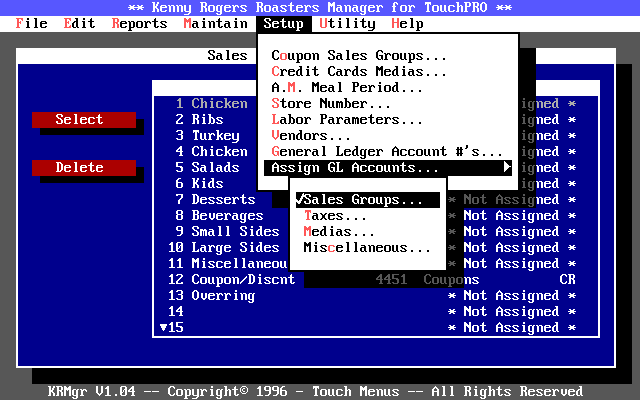Choose Labor Parameters entry
This screenshot has height=400, width=640.
point(387,119)
